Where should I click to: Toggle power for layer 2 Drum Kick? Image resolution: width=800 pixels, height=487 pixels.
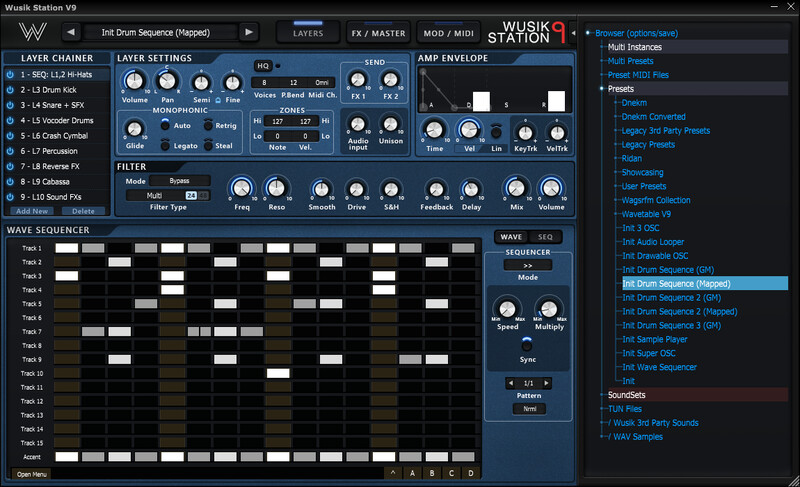click(x=10, y=90)
